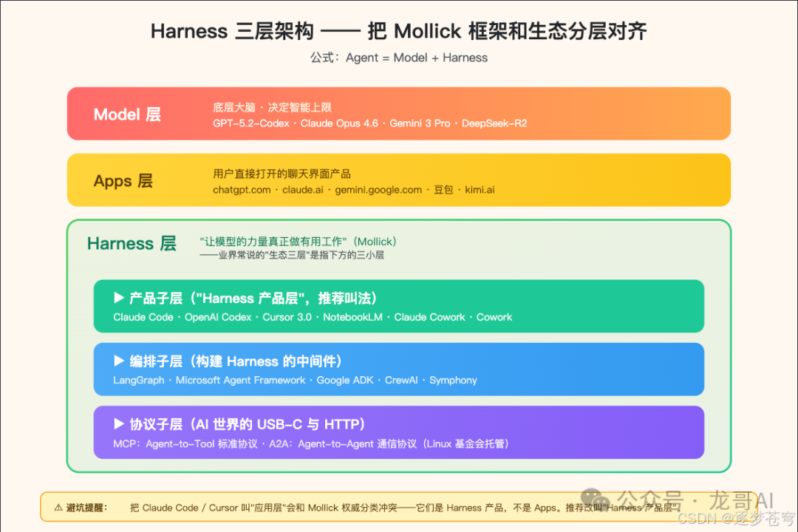Click the Claude Code entry in 产品子层

tap(143, 317)
